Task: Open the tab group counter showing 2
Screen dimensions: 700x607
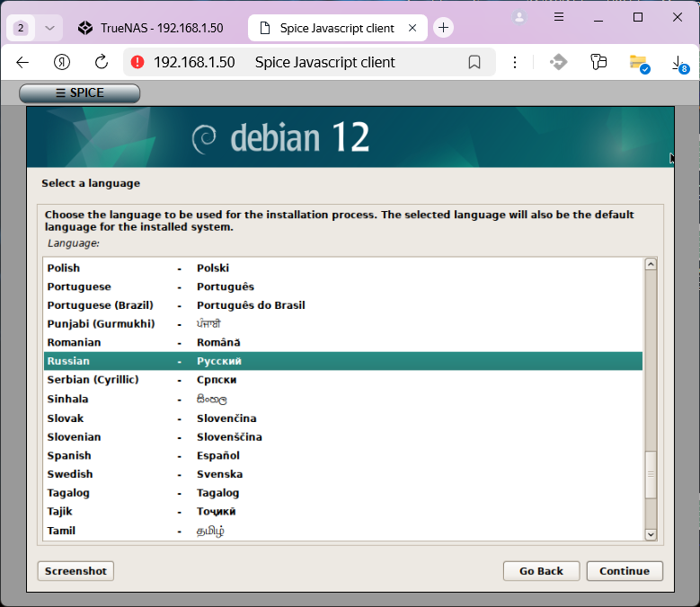Action: click(x=21, y=28)
